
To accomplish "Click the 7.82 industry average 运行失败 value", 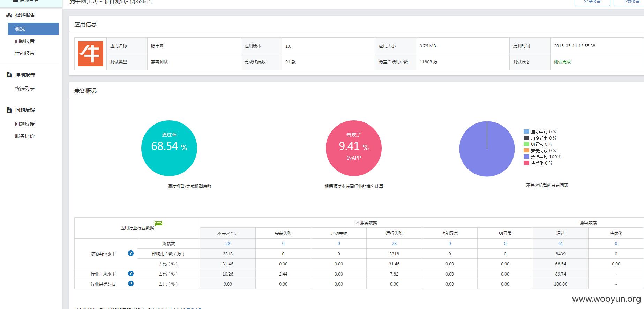I will click(x=394, y=274).
